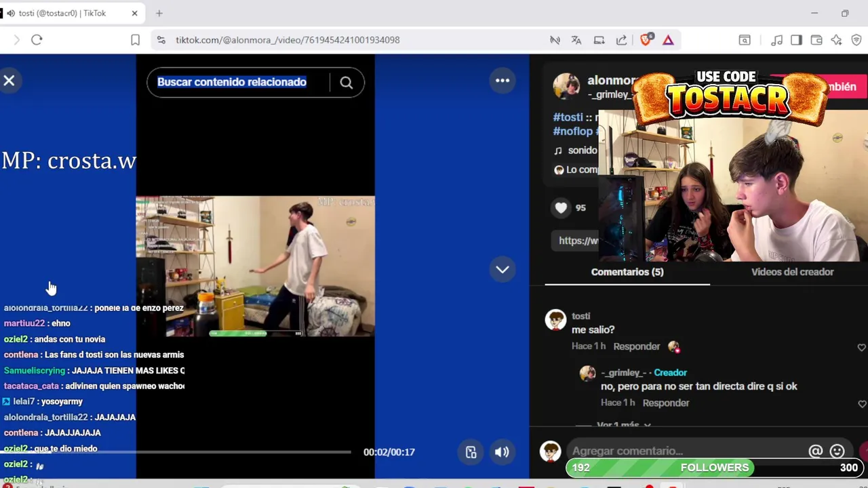868x488 pixels.
Task: Click chat user Samueliscrying name
Action: pyautogui.click(x=35, y=370)
